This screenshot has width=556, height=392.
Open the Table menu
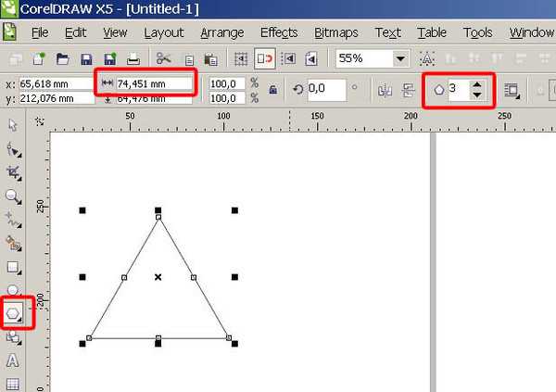coord(432,32)
